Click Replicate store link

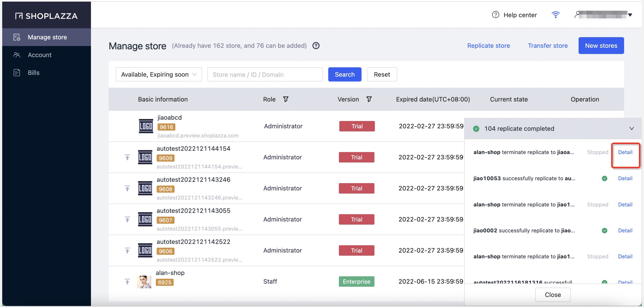pyautogui.click(x=488, y=46)
